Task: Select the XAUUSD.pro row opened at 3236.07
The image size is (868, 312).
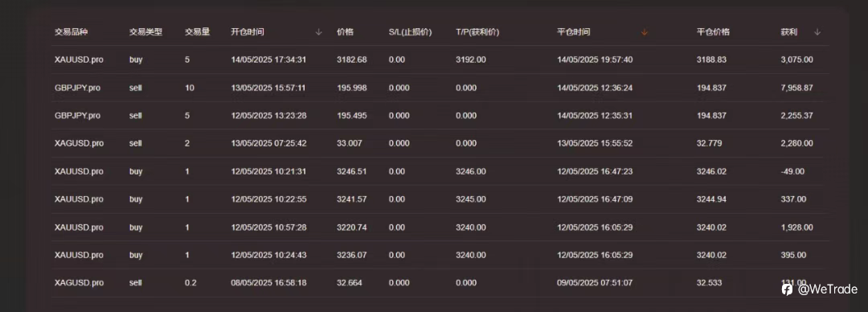Action: (440, 255)
